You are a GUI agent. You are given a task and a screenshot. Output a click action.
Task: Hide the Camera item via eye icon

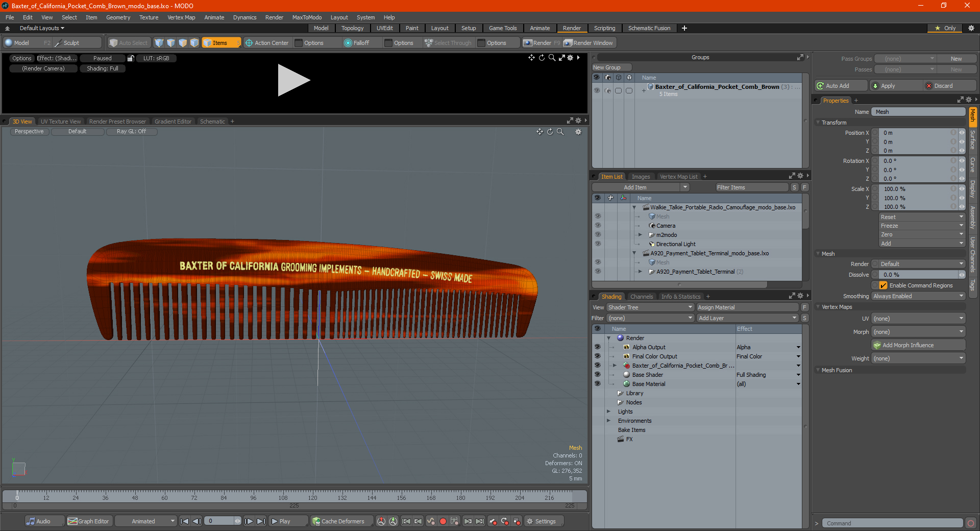(598, 226)
